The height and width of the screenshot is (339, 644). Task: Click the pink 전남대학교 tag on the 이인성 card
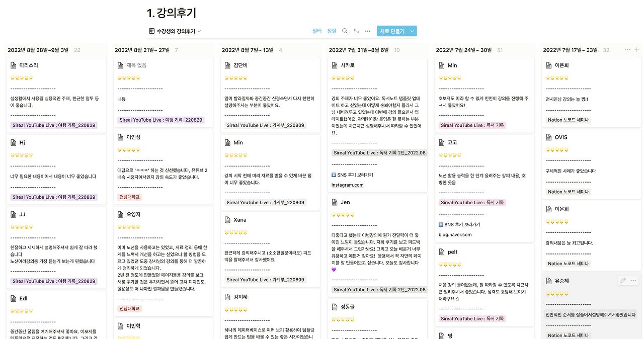point(130,197)
